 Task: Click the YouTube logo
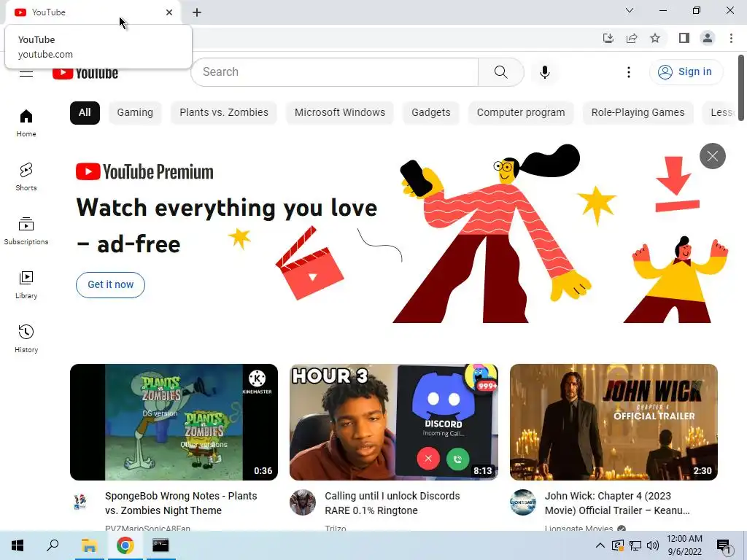point(85,74)
